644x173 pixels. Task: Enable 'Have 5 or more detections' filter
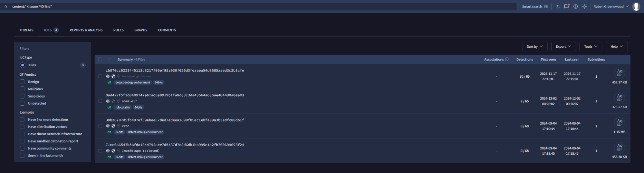point(22,120)
